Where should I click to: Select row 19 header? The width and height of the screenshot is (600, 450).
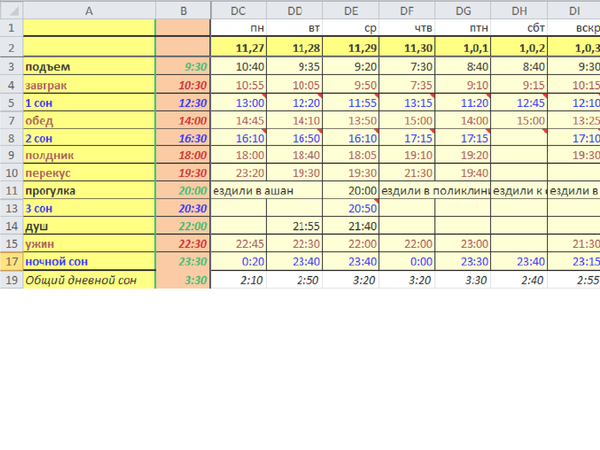[x=11, y=281]
